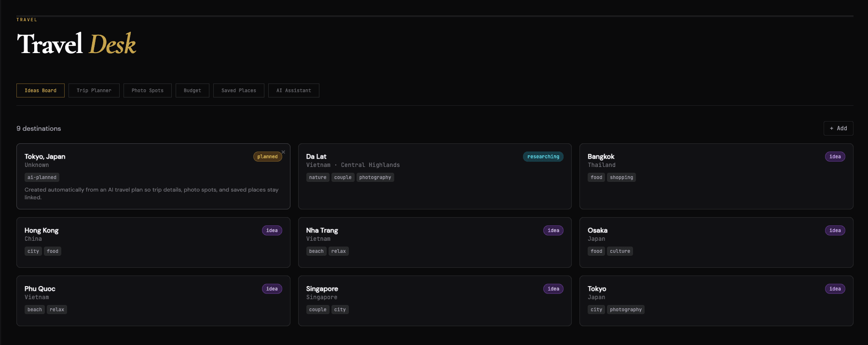Viewport: 868px width, 345px height.
Task: Select the city tag on Singapore
Action: 340,309
